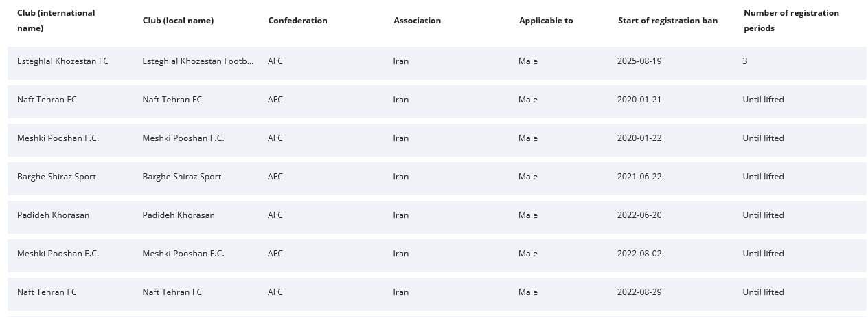Click truncated "Esteghlal Khozestan Footb…" local name
Screen dimensions: 868x317
coord(198,61)
